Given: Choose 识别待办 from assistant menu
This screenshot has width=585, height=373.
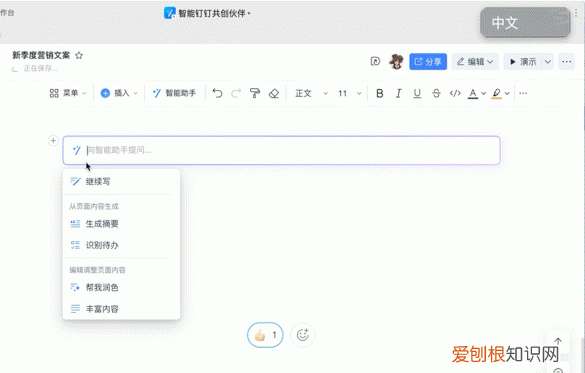Looking at the screenshot, I should point(121,245).
